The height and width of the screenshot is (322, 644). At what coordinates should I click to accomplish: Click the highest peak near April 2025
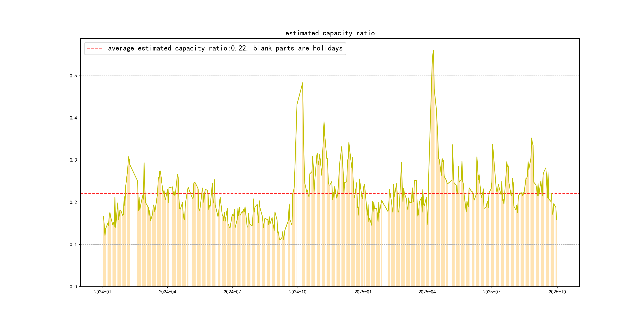(x=433, y=51)
